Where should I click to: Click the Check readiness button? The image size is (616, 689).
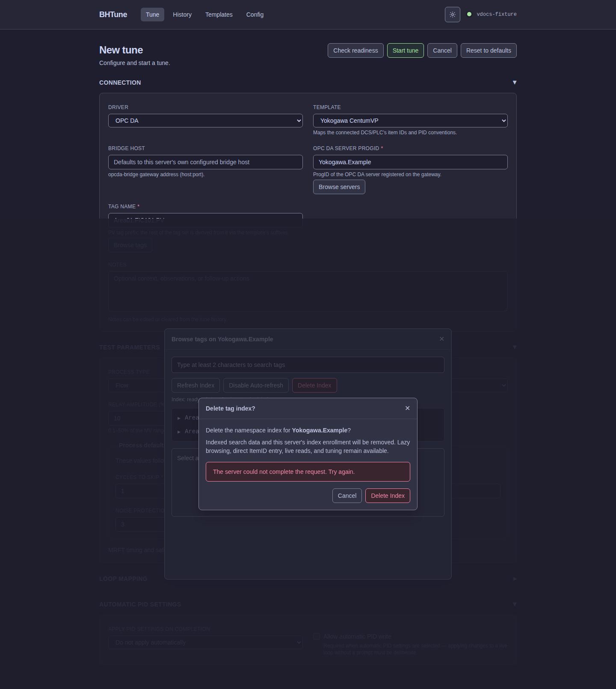coord(355,50)
